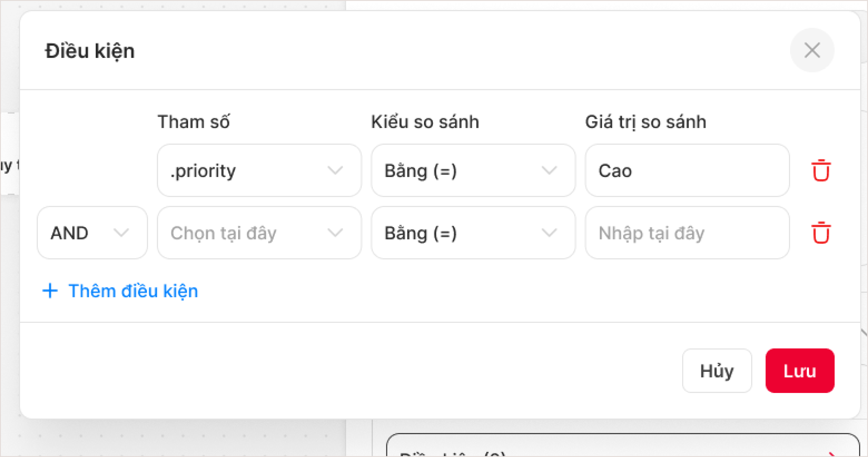Open the .priority parameter dropdown
This screenshot has width=868, height=457.
[259, 170]
